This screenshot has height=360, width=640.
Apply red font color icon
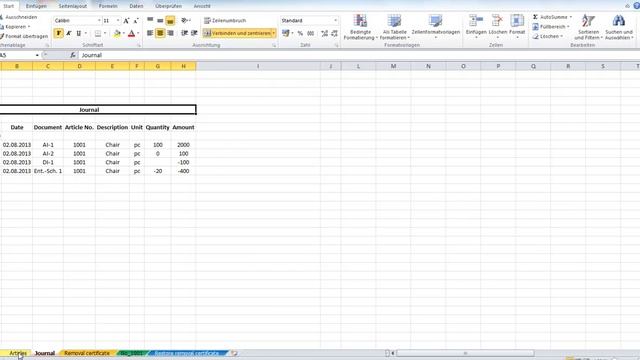pyautogui.click(x=131, y=33)
